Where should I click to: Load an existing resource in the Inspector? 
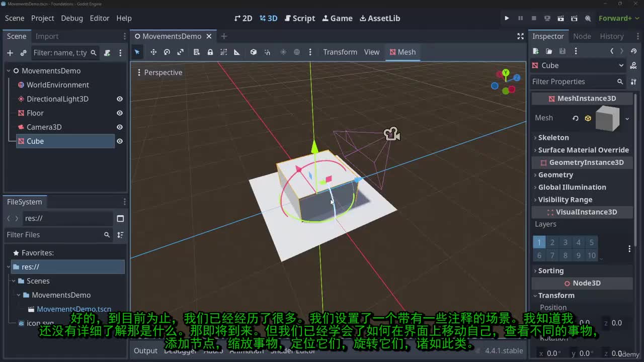pyautogui.click(x=549, y=51)
